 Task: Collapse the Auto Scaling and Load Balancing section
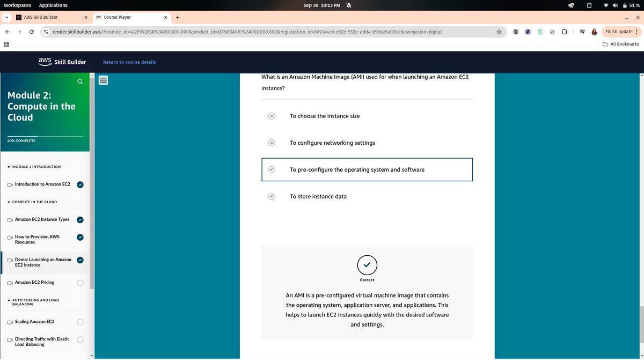click(33, 302)
